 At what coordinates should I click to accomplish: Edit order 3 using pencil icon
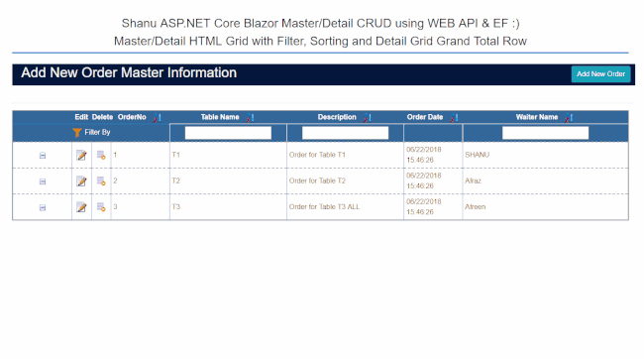coord(81,207)
